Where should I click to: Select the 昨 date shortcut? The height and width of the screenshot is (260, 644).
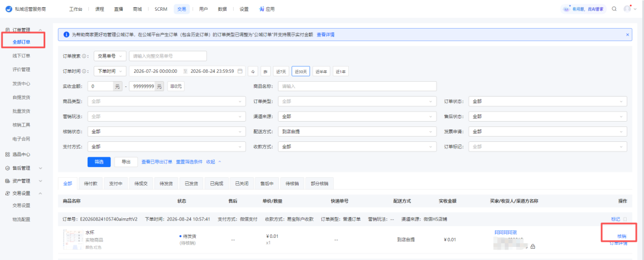point(266,72)
